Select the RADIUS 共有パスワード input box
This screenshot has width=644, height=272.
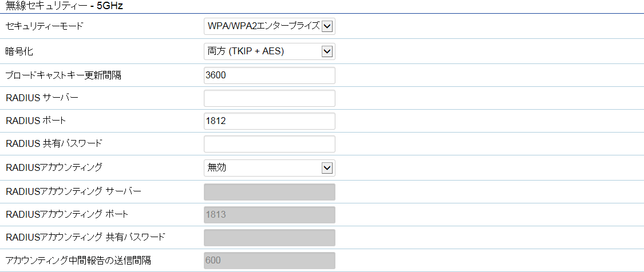tap(270, 144)
